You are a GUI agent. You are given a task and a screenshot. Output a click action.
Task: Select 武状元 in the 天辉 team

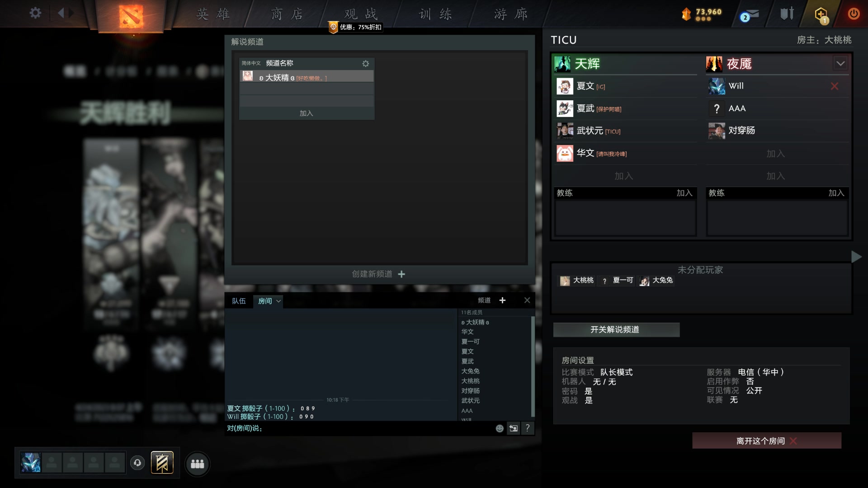(626, 131)
